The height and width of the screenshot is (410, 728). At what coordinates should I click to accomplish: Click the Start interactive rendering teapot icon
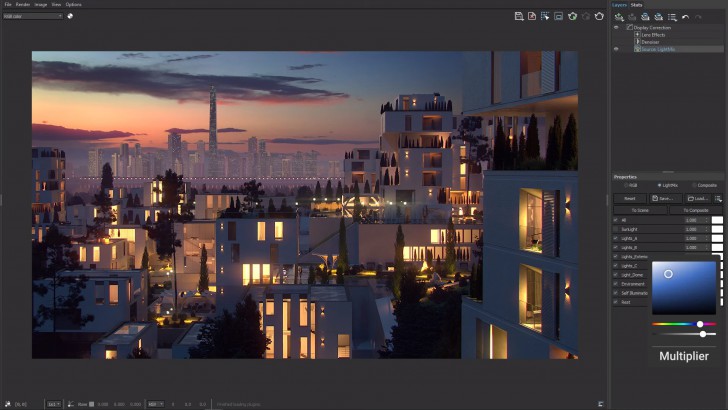(x=572, y=16)
